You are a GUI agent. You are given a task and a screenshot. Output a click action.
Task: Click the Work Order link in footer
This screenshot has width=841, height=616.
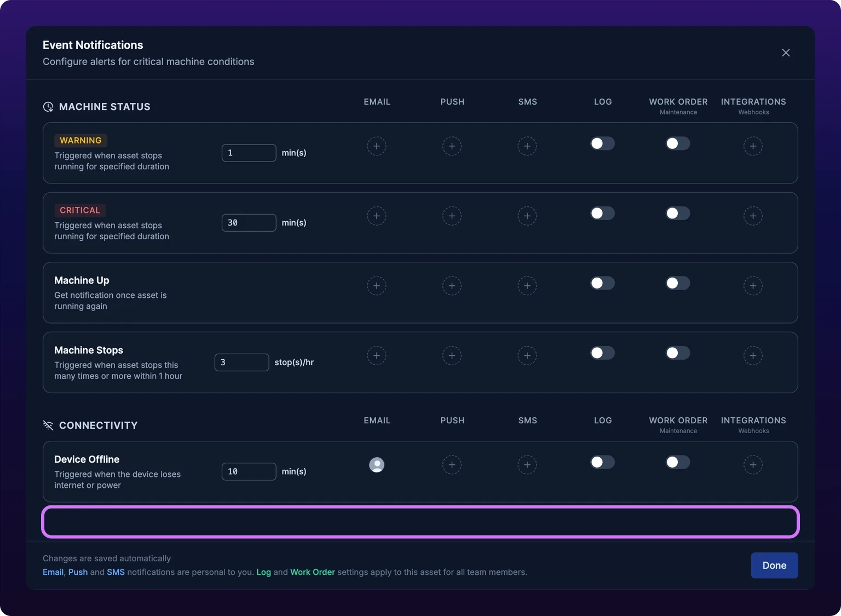[x=313, y=572]
